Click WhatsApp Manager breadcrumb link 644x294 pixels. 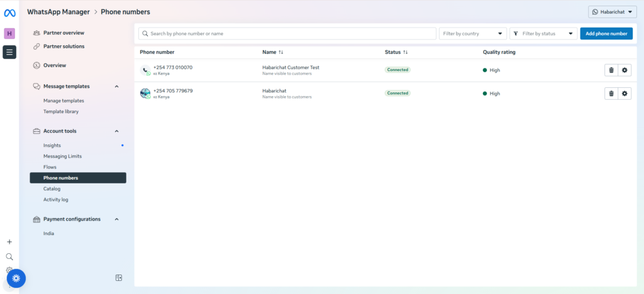57,12
